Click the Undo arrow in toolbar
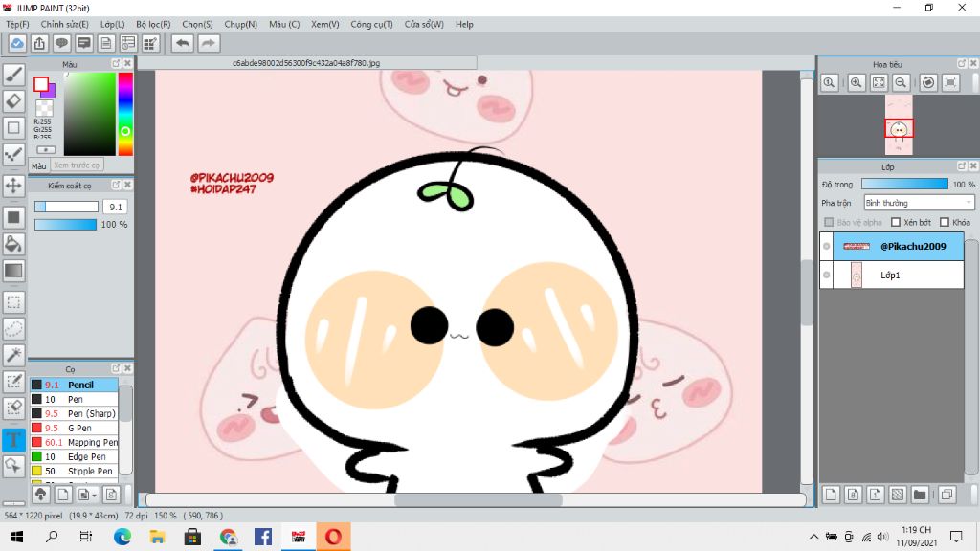This screenshot has height=551, width=980. tap(182, 43)
